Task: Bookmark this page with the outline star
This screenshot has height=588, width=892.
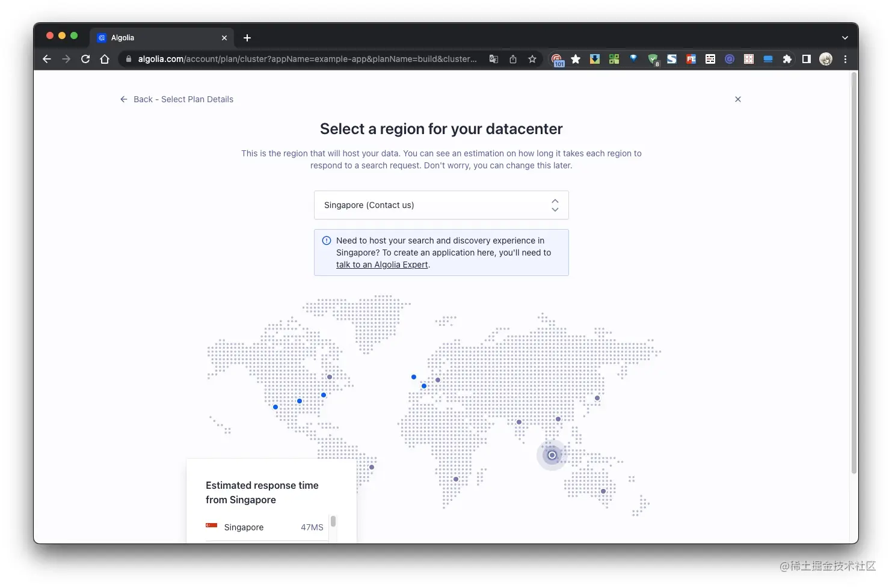Action: (532, 59)
